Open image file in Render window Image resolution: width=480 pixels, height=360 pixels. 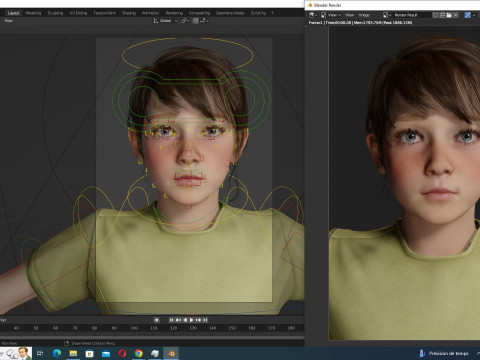(x=449, y=15)
